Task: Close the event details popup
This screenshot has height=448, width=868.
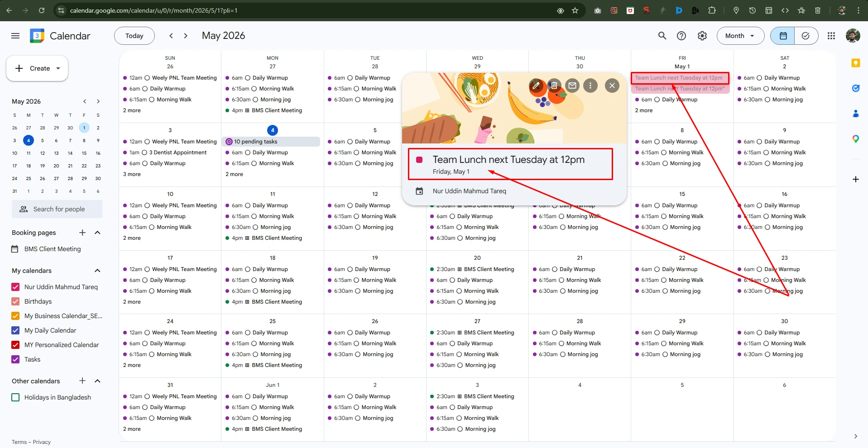Action: tap(612, 85)
